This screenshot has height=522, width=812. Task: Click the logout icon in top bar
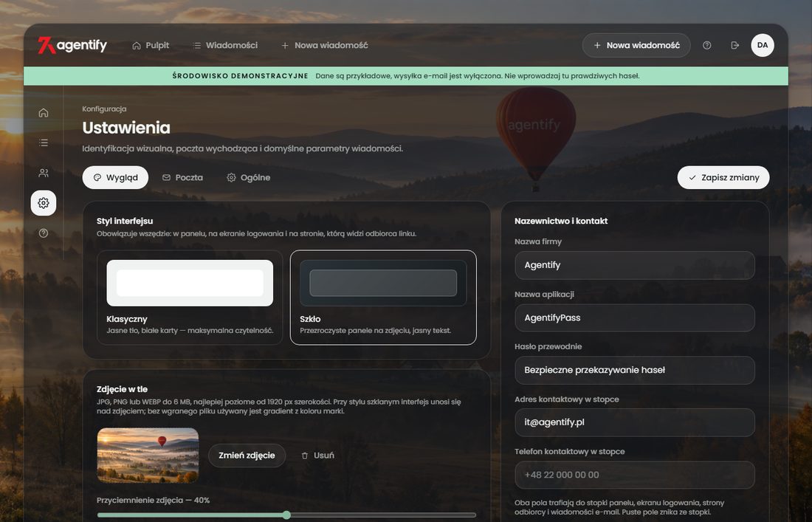(734, 46)
